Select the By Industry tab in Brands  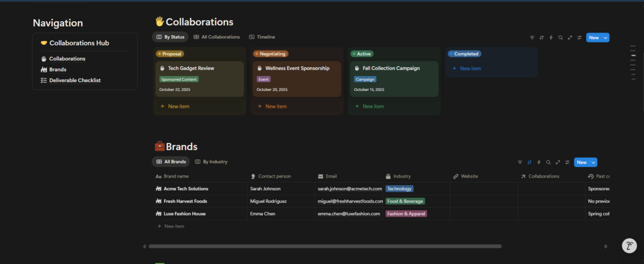pos(211,161)
